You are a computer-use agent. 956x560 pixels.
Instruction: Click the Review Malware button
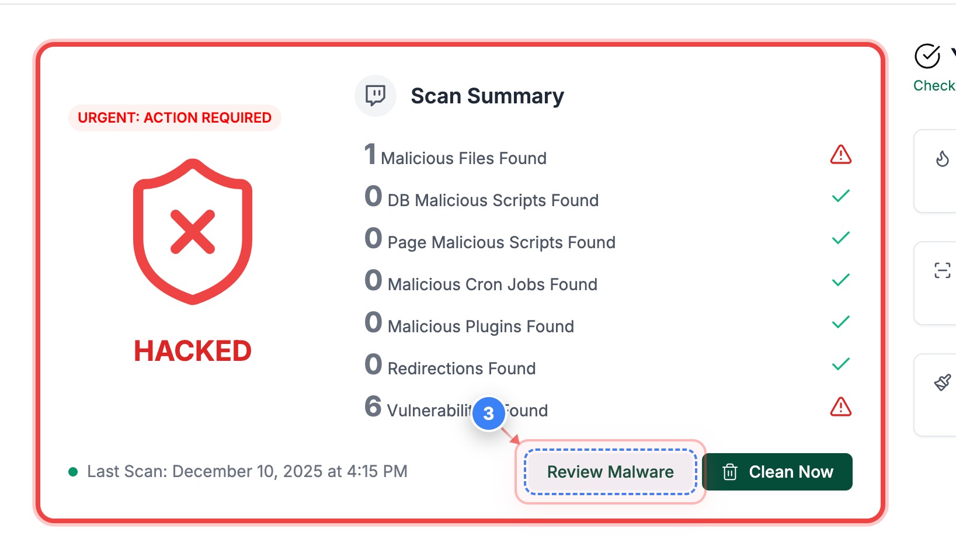610,472
